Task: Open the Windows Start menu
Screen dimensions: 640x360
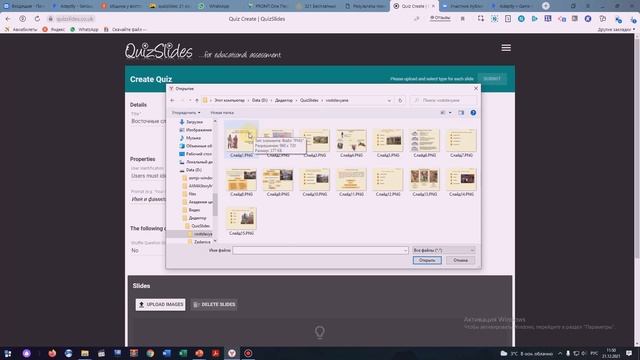Action: pyautogui.click(x=8, y=353)
